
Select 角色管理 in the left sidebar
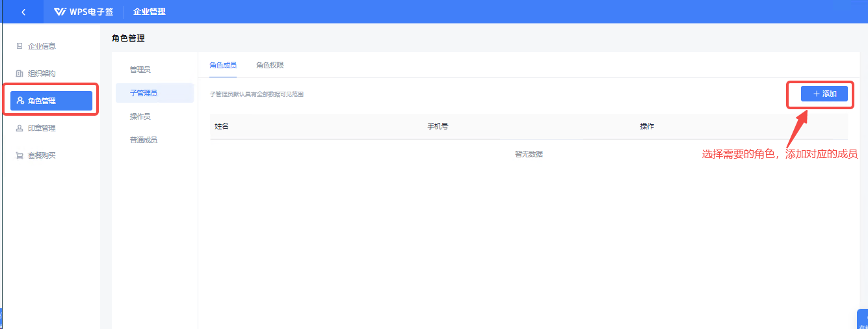tap(51, 101)
